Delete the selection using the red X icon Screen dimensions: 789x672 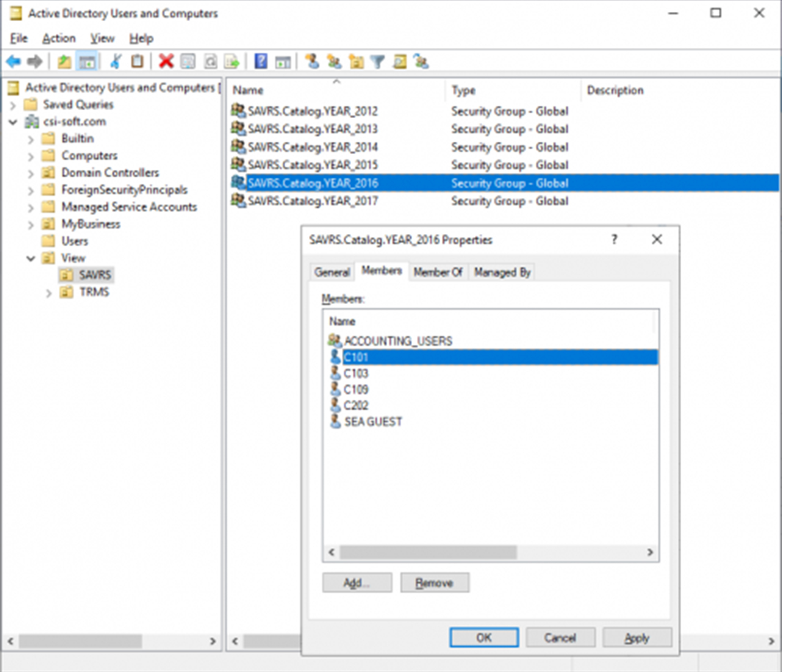166,62
